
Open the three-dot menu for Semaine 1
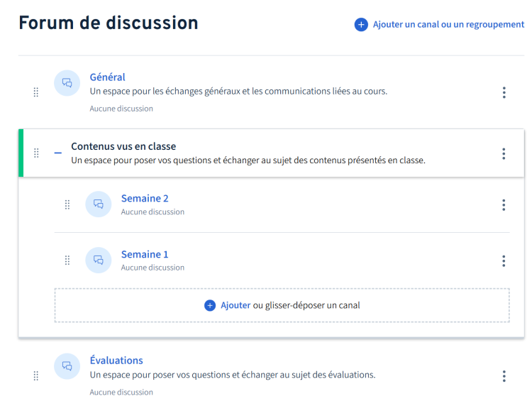click(504, 261)
